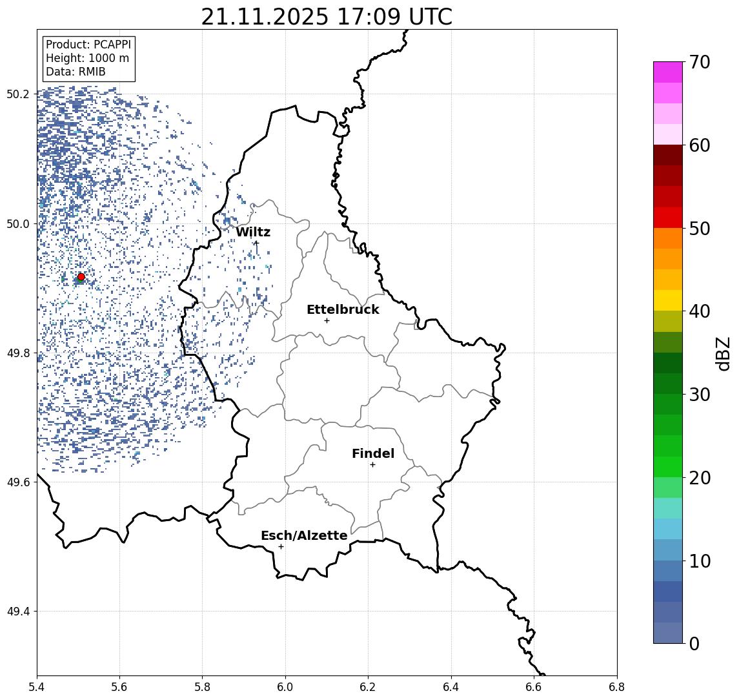This screenshot has height=700, width=739.
Task: Click the longitude tick label 6.4
Action: click(451, 687)
